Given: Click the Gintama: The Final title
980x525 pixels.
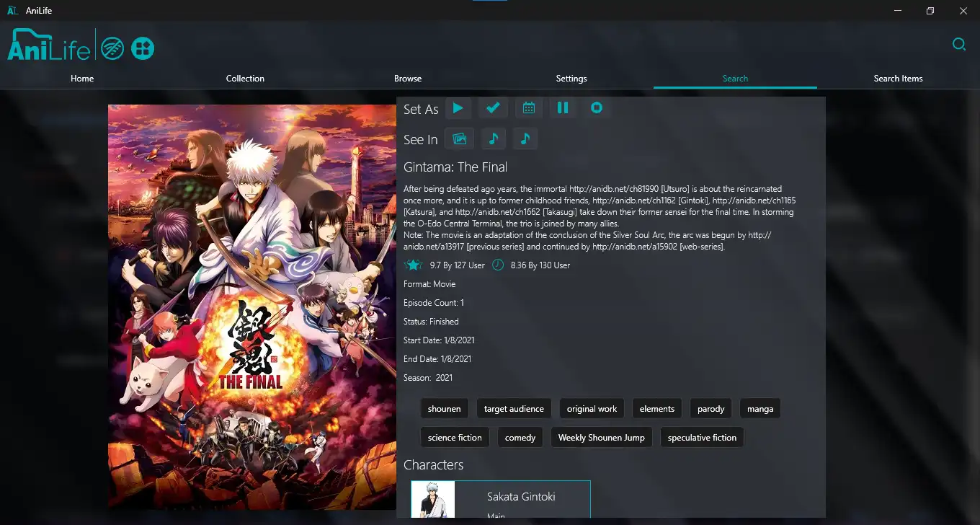Looking at the screenshot, I should point(455,167).
